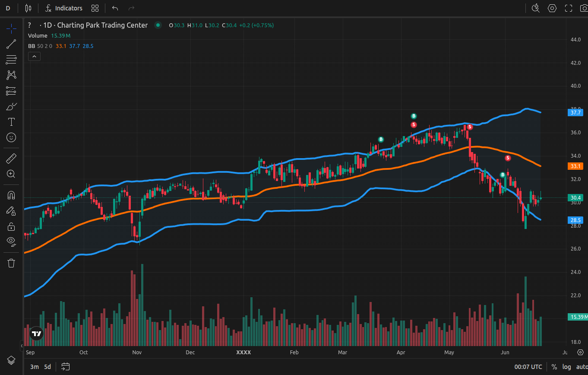Delete drawings with the trash icon
This screenshot has width=588, height=375.
pyautogui.click(x=11, y=263)
